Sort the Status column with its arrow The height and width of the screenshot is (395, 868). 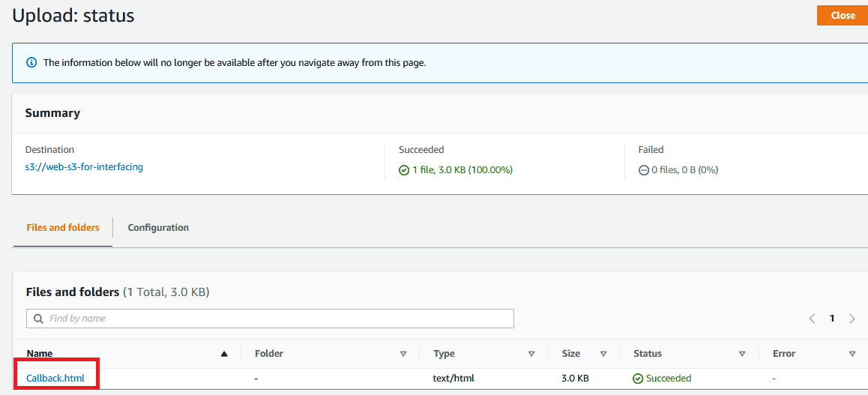[742, 354]
